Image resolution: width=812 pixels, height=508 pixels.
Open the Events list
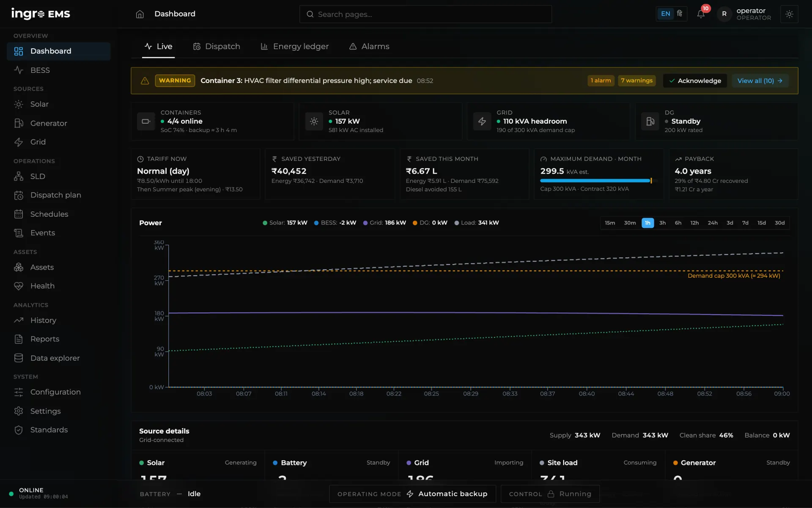coord(58,233)
